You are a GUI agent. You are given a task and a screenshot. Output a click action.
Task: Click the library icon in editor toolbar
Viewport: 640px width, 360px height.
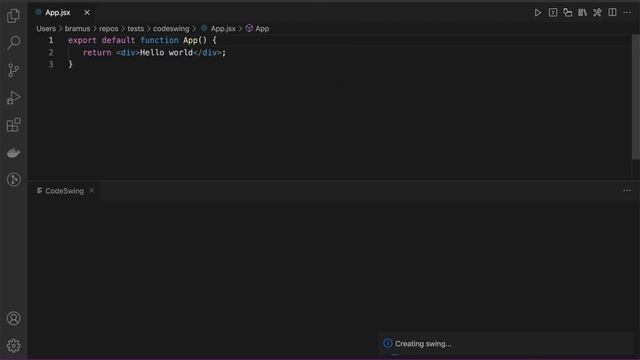[582, 13]
